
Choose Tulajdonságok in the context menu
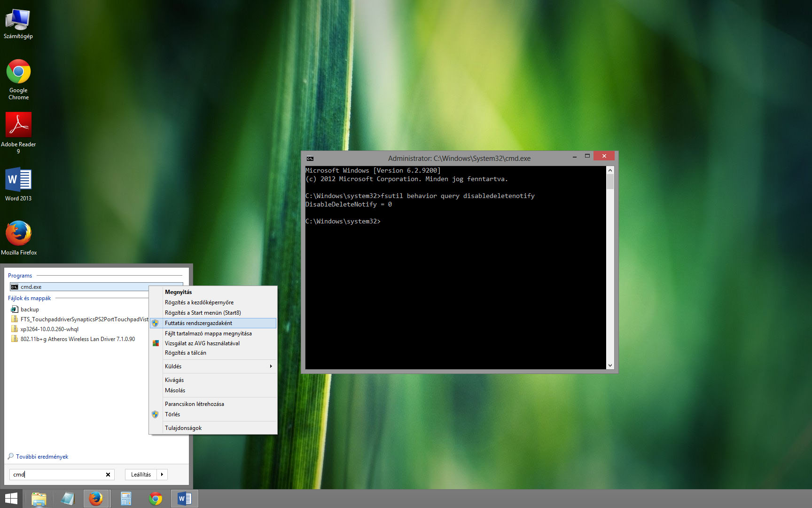tap(183, 428)
